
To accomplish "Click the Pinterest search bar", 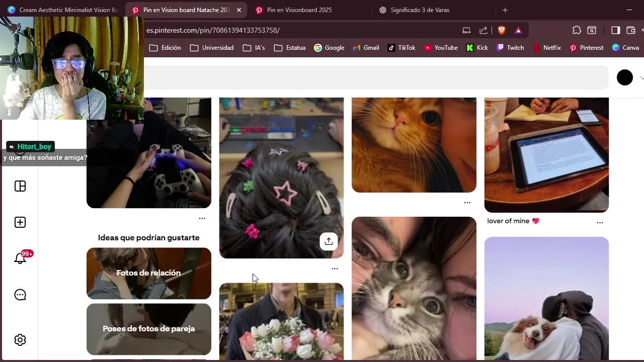I will pos(376,77).
